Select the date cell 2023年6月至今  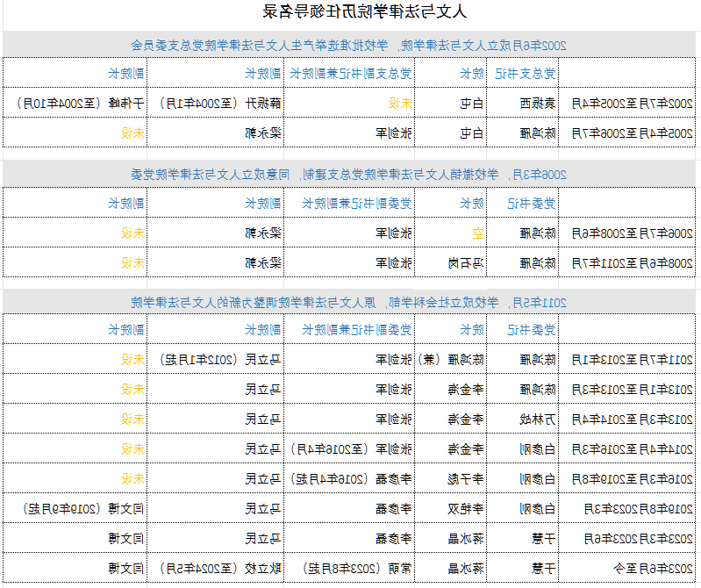(x=626, y=568)
